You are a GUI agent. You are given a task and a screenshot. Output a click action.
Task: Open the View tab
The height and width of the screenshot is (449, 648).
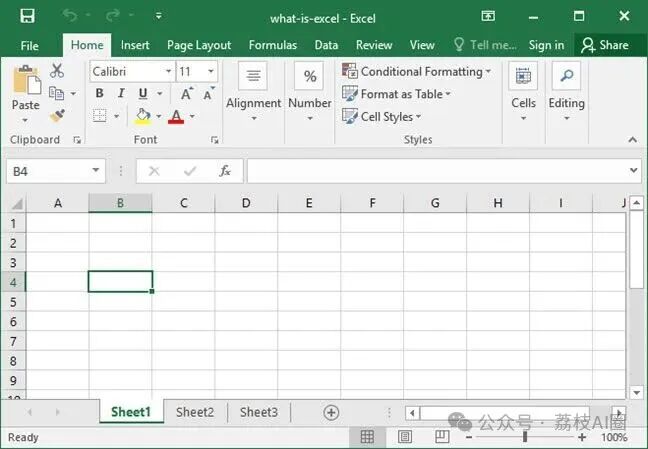click(x=422, y=45)
